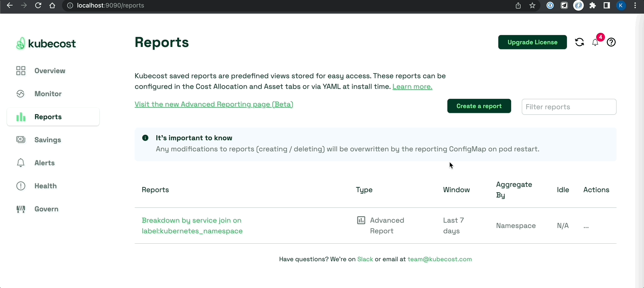This screenshot has width=644, height=288.
Task: Click the info icon in notice banner
Action: point(145,138)
